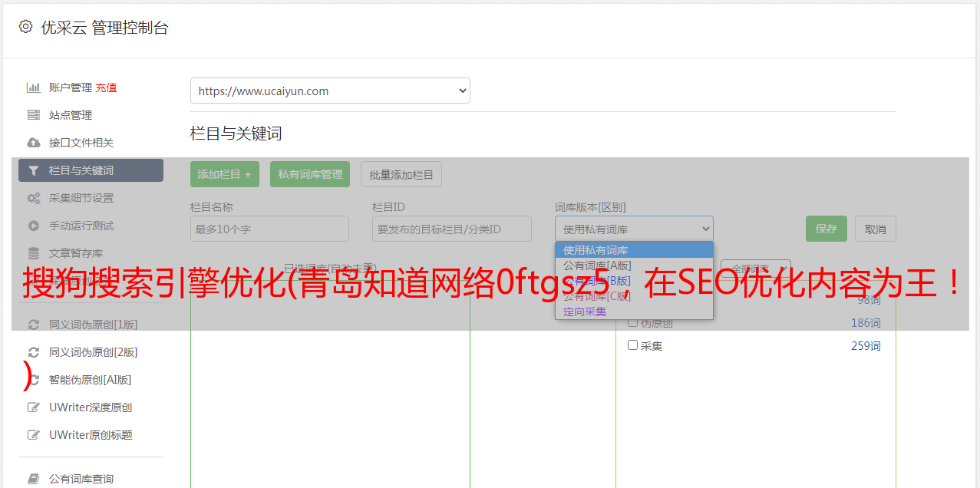Click the 批量添加栏目 button

(401, 174)
